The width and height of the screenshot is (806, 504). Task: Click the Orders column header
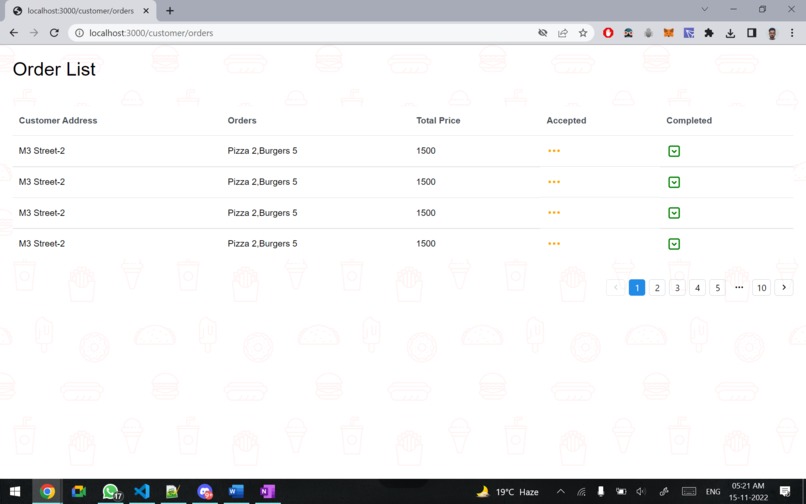(x=242, y=120)
